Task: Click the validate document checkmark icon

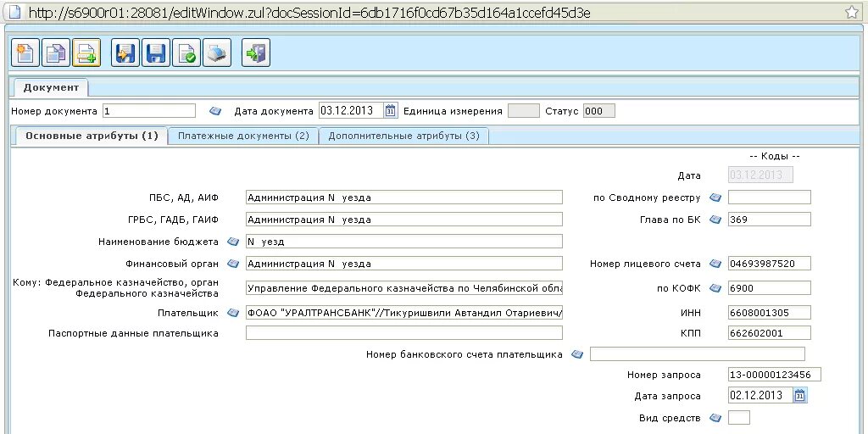Action: pos(186,53)
